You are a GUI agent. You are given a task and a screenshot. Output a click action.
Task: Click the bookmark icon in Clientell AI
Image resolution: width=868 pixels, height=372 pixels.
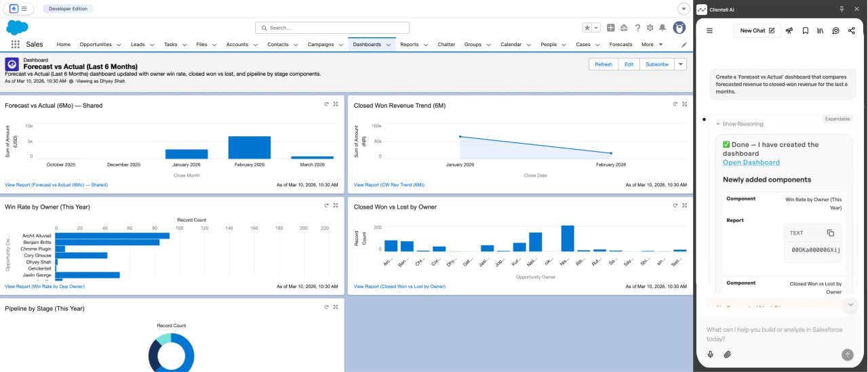(805, 30)
